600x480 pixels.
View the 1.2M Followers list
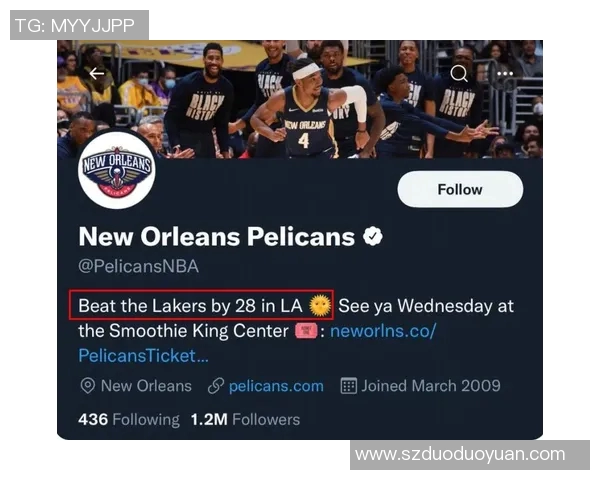(245, 419)
